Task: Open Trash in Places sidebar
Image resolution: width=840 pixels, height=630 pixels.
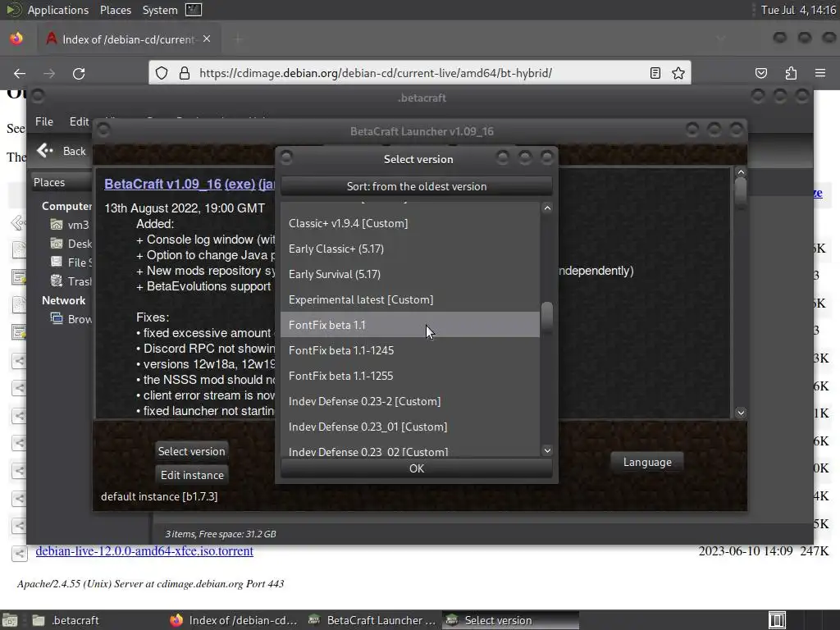Action: pyautogui.click(x=71, y=281)
